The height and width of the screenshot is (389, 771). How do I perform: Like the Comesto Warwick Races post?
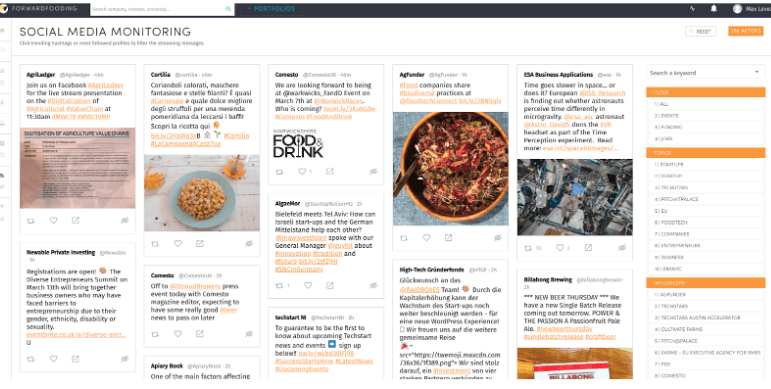point(302,172)
